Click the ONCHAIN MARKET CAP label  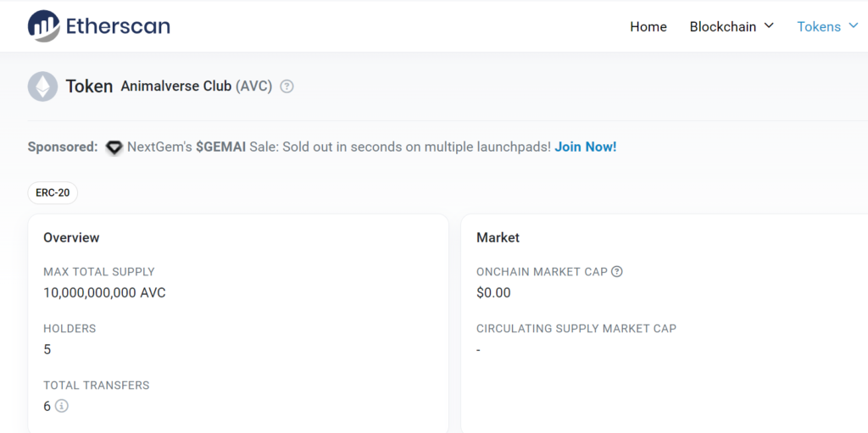(542, 272)
